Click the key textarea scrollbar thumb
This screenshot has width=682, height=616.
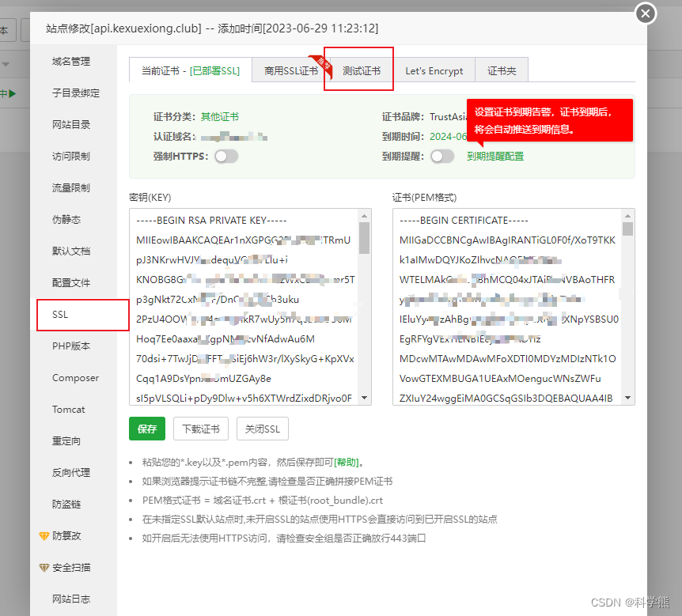click(365, 238)
